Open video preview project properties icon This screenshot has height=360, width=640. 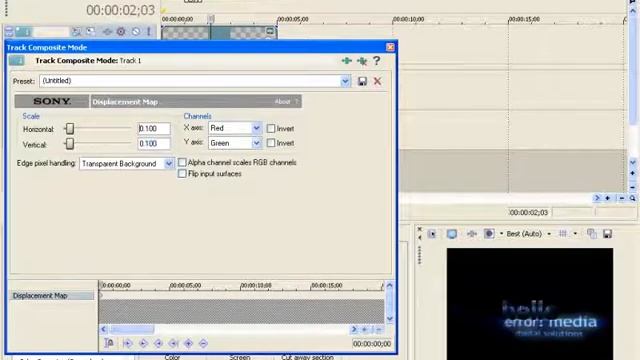coord(432,234)
